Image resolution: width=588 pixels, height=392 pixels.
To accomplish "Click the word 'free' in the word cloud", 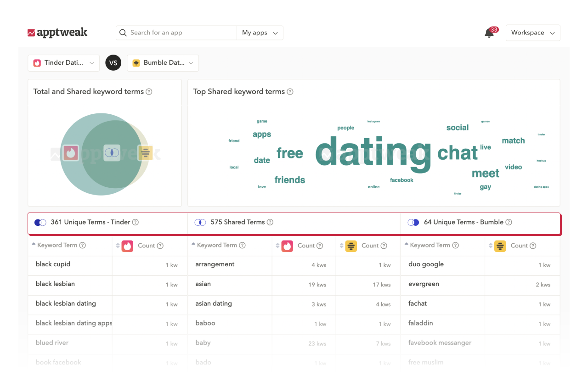I will click(x=290, y=153).
